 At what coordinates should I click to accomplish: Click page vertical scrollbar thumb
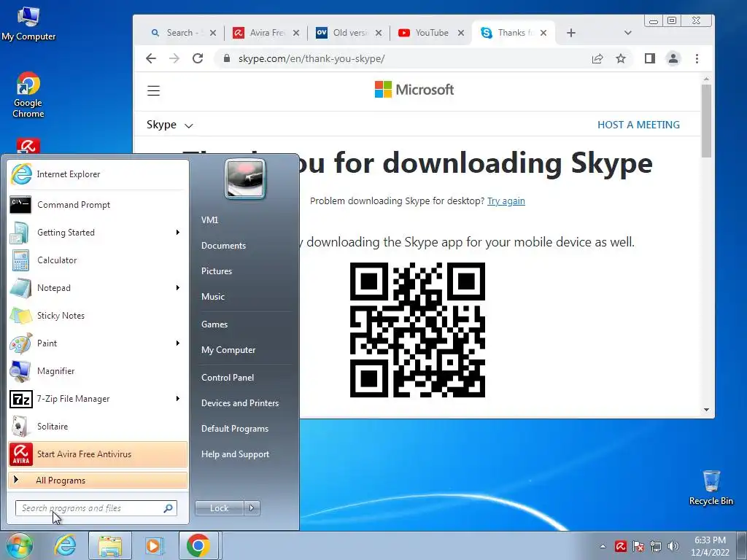click(x=706, y=121)
